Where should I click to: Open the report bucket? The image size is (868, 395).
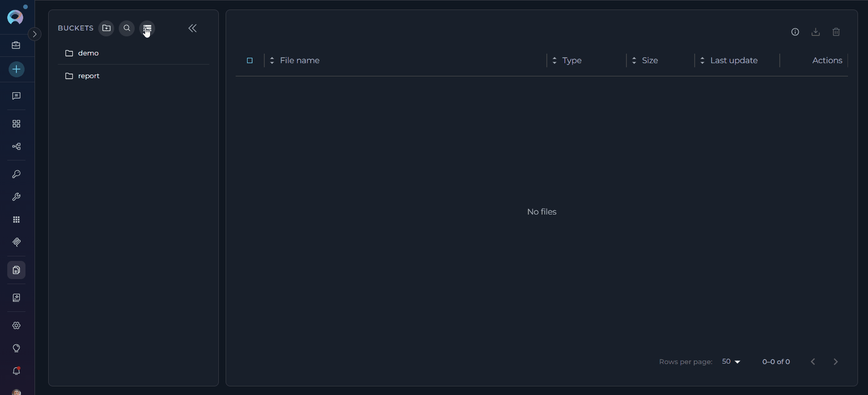(x=89, y=76)
